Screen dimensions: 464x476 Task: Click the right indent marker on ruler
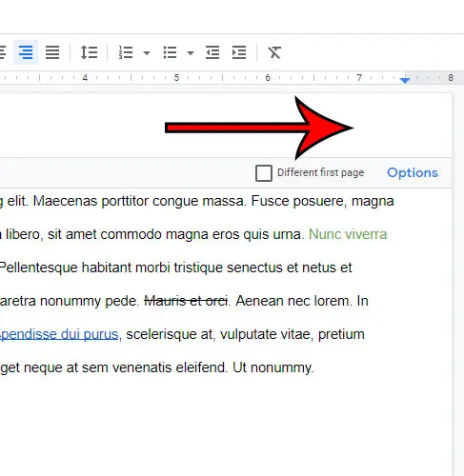405,80
